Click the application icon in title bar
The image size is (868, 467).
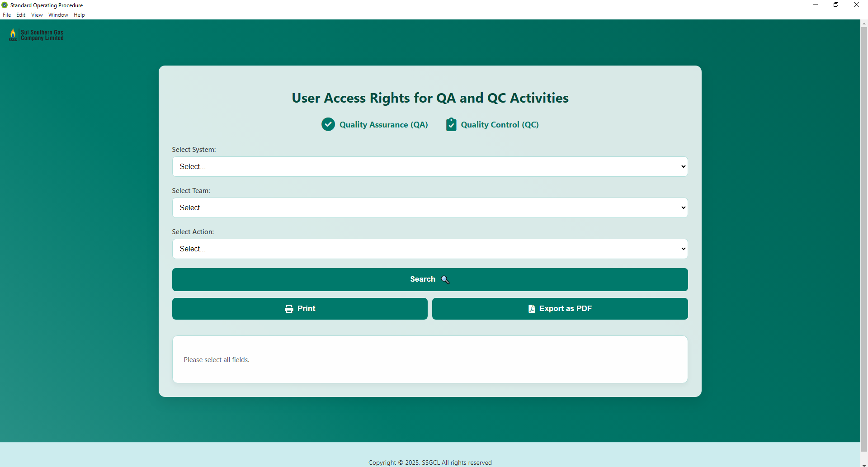pos(5,5)
